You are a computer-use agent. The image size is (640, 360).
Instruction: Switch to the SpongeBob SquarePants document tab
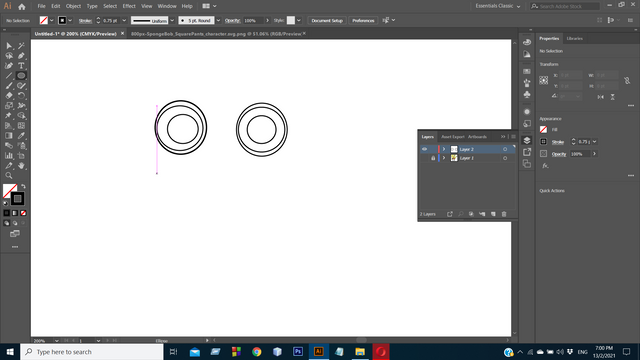point(216,34)
